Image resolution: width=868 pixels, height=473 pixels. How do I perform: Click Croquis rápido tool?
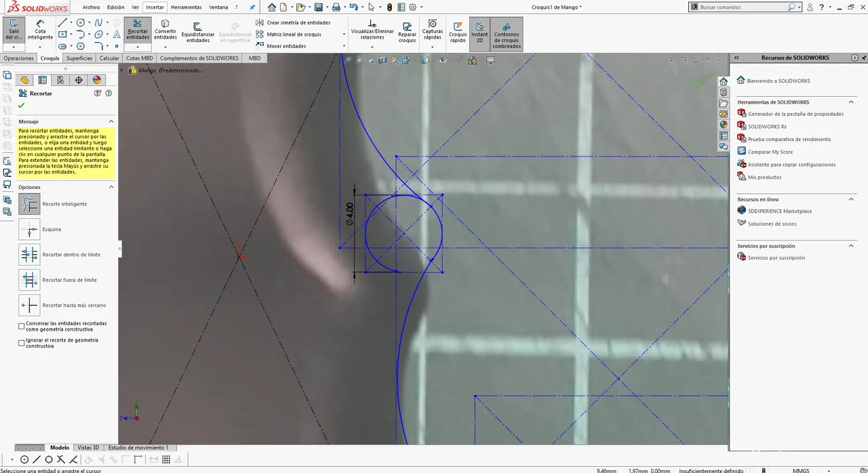(458, 33)
